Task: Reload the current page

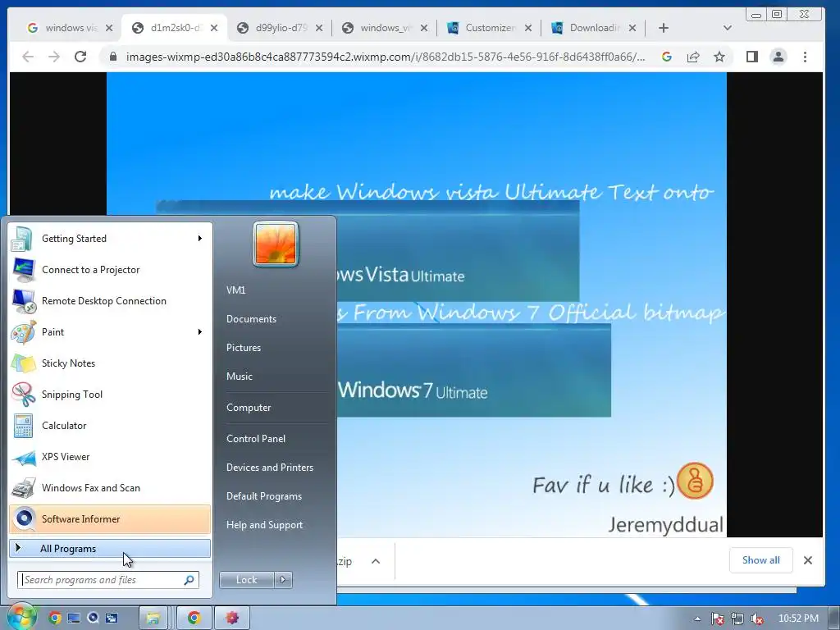Action: click(x=80, y=57)
